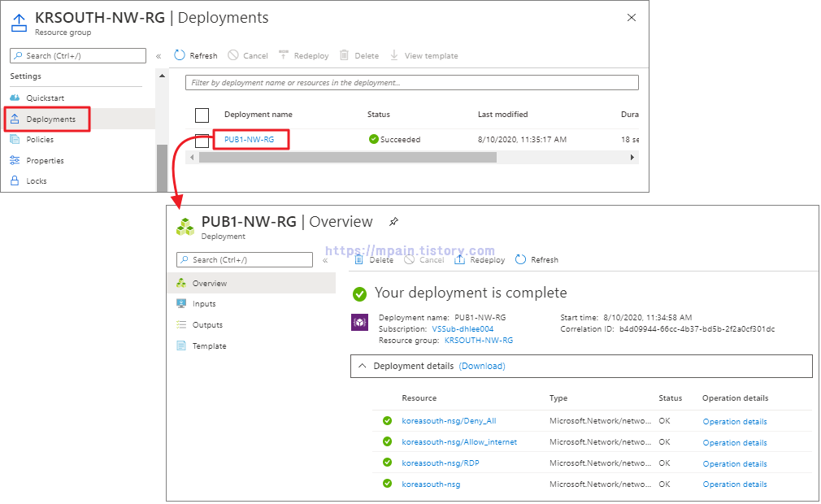Click the Refresh icon in the Deployments toolbar

(x=180, y=55)
